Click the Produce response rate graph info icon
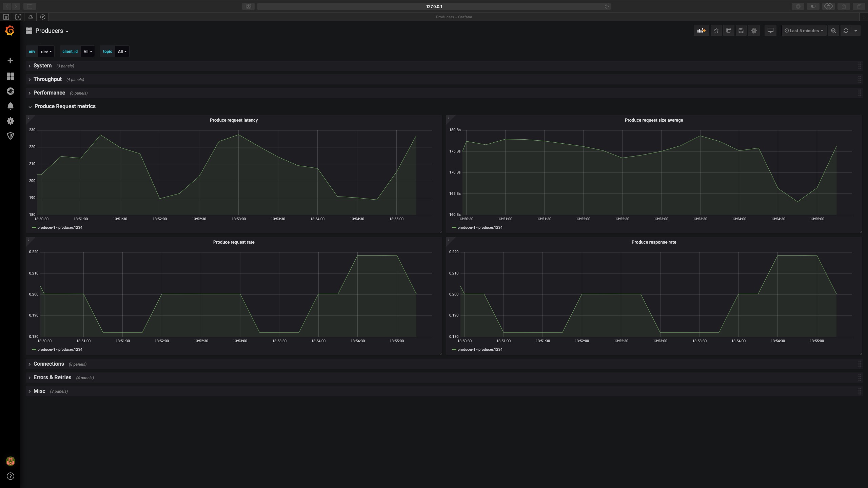Image resolution: width=868 pixels, height=488 pixels. tap(449, 240)
